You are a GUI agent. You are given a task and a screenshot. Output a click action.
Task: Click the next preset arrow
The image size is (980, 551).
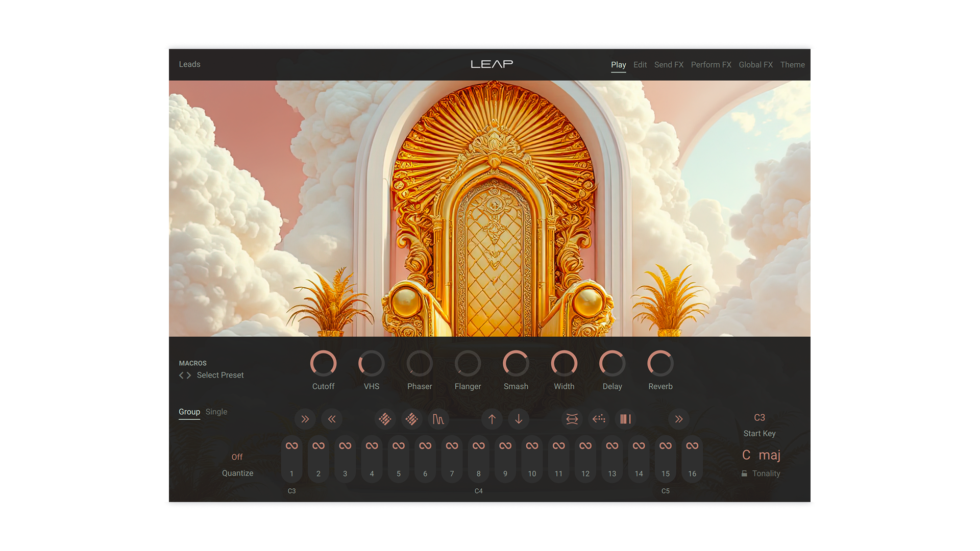tap(189, 375)
